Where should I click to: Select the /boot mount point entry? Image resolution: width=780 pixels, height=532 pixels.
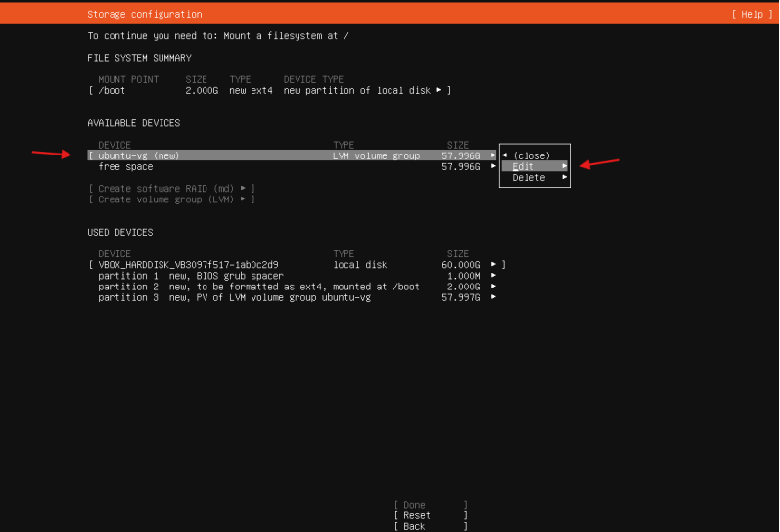click(114, 90)
